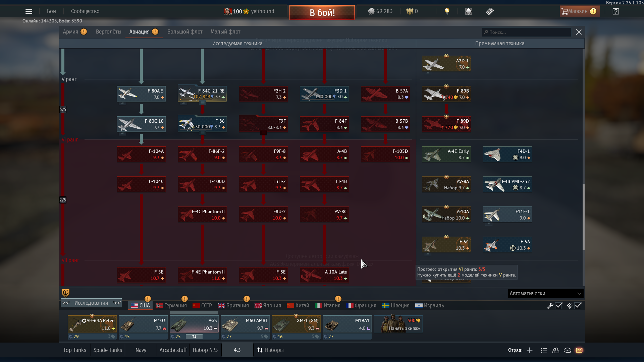Open the chat bubble icon
Viewport: 644px width, 362px height.
coord(568,350)
